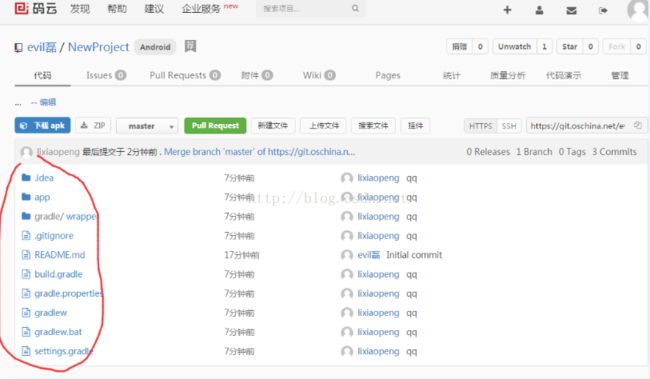Viewport: 650px width, 379px height.
Task: Open the Issues tab
Action: (106, 75)
